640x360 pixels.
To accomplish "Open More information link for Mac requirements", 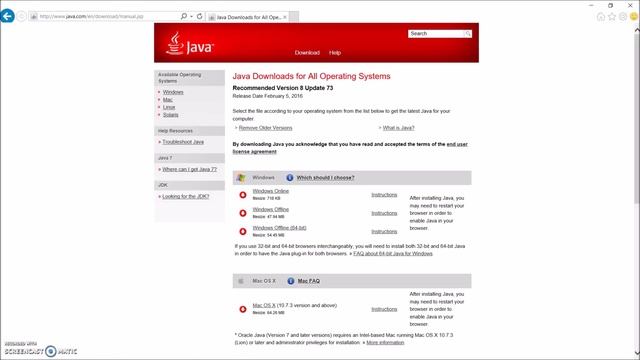I will (385, 342).
